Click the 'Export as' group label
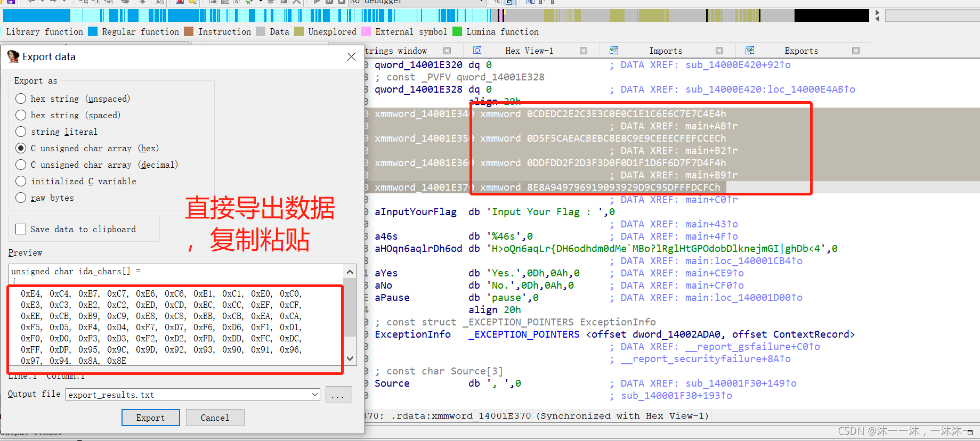 pyautogui.click(x=36, y=80)
